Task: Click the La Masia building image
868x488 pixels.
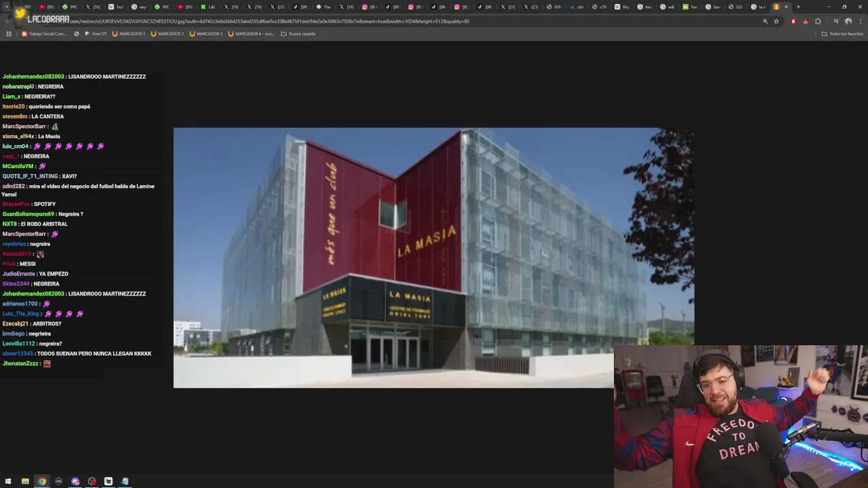Action: click(434, 258)
